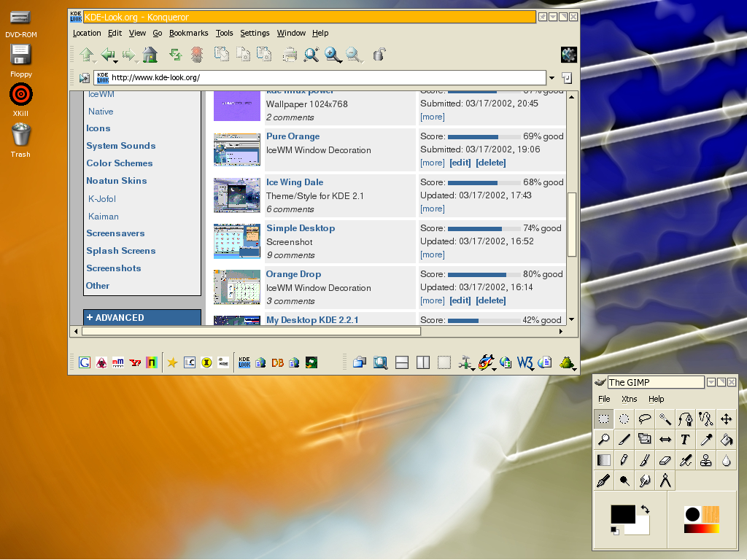Click the URL field showing kde-look.org

point(320,77)
